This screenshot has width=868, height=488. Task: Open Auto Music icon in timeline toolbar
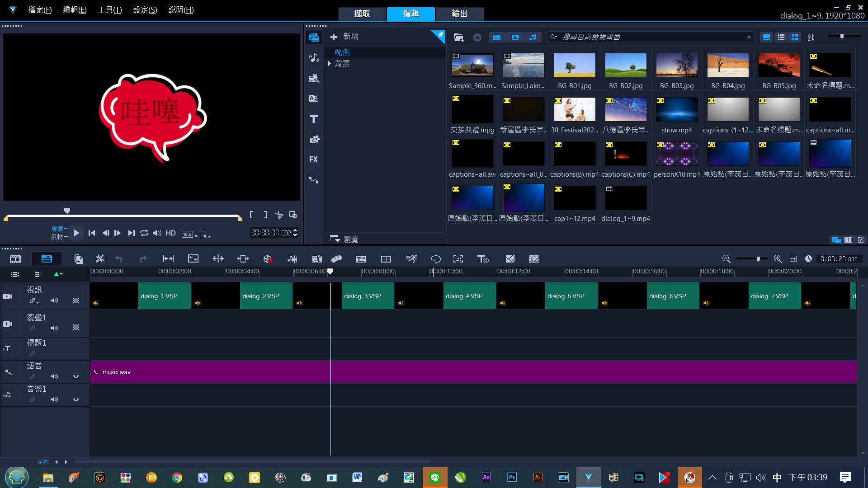(317, 259)
